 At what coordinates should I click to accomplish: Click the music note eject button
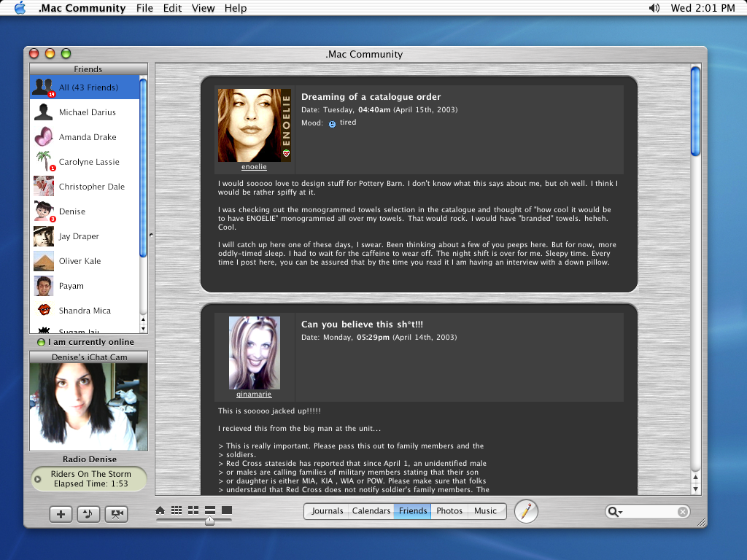(x=88, y=514)
